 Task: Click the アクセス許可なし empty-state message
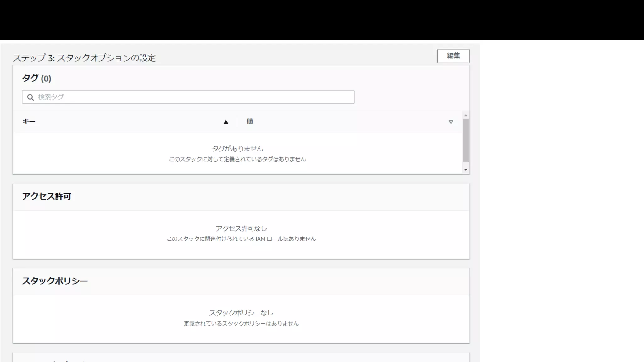tap(241, 228)
